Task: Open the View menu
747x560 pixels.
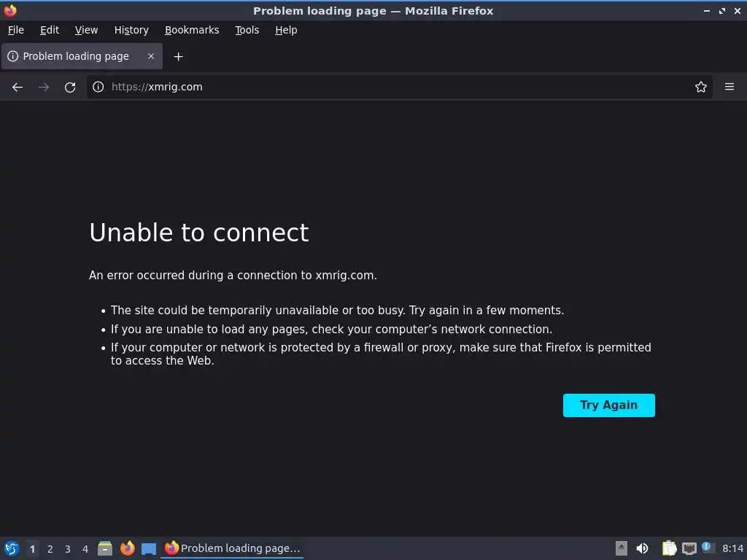Action: [86, 30]
